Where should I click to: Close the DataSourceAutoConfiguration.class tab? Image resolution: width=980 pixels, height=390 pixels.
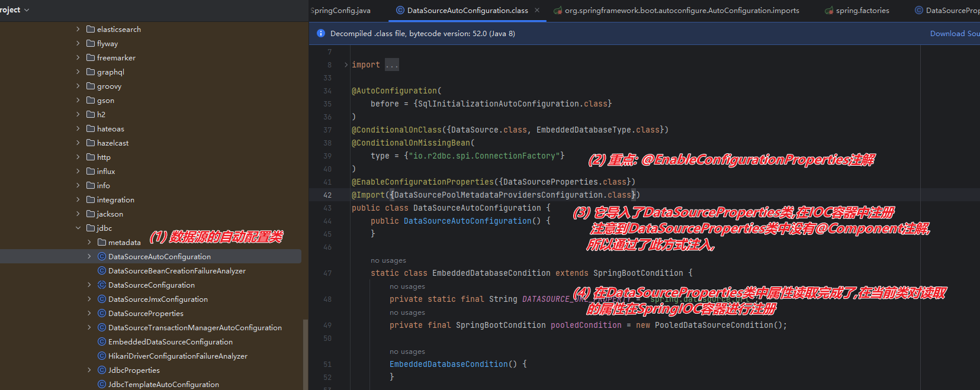(x=537, y=10)
